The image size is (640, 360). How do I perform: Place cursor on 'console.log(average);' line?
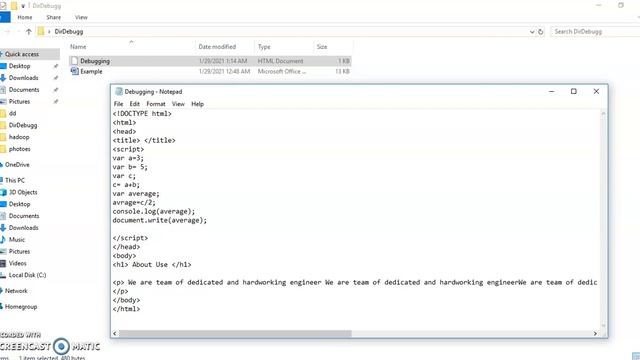click(154, 211)
